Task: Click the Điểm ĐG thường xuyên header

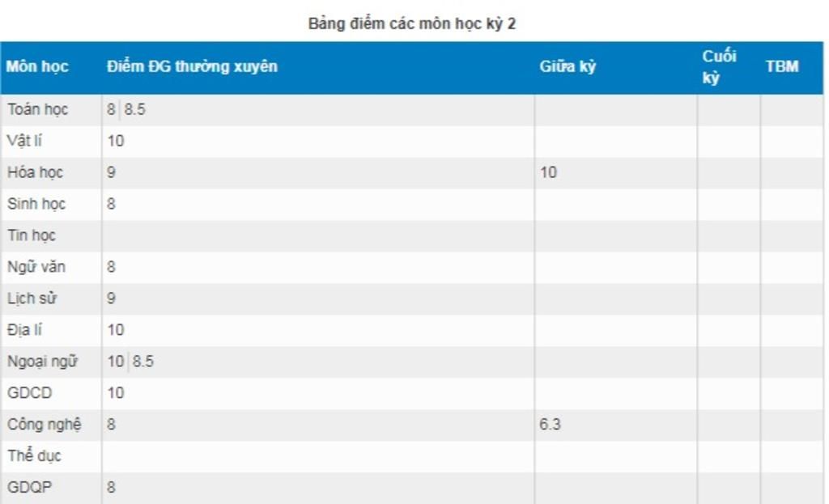Action: coord(192,67)
